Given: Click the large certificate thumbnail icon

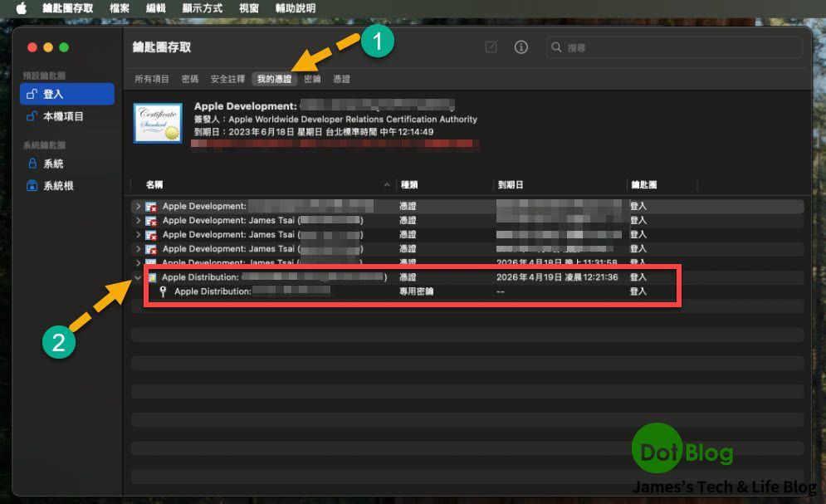Looking at the screenshot, I should 158,124.
